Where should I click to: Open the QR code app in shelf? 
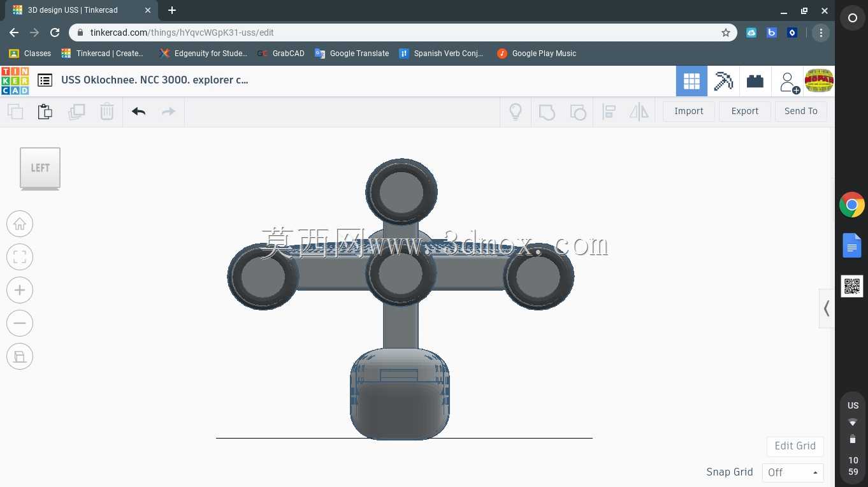[x=852, y=286]
